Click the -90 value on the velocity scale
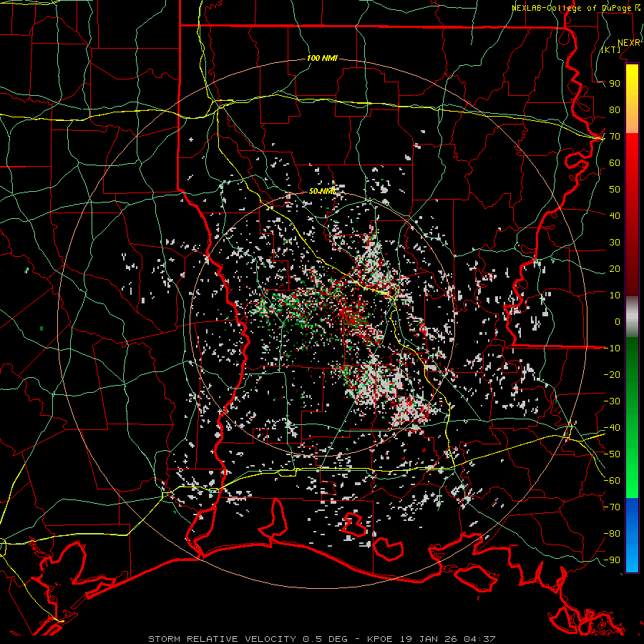 [612, 560]
